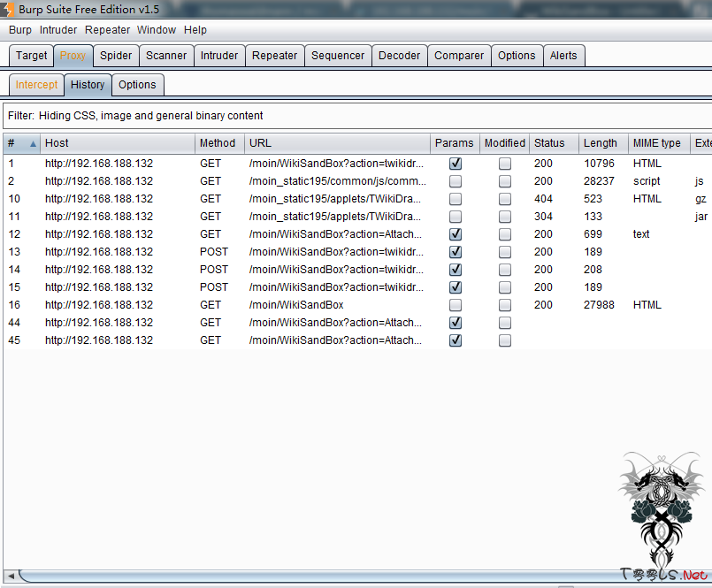
Task: Sort by the Length column header
Action: [603, 143]
